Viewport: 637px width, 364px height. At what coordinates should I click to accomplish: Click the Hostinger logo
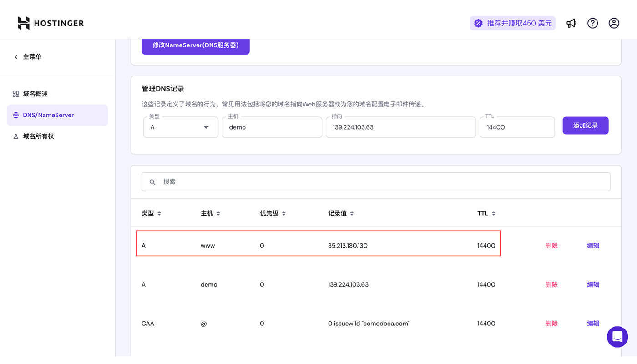pyautogui.click(x=51, y=23)
